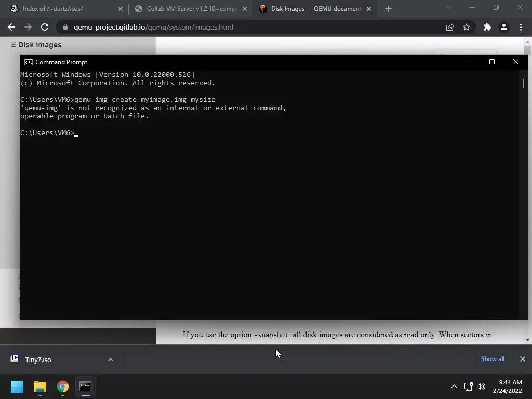Open the Windows Start menu
The image size is (532, 399).
[x=17, y=387]
